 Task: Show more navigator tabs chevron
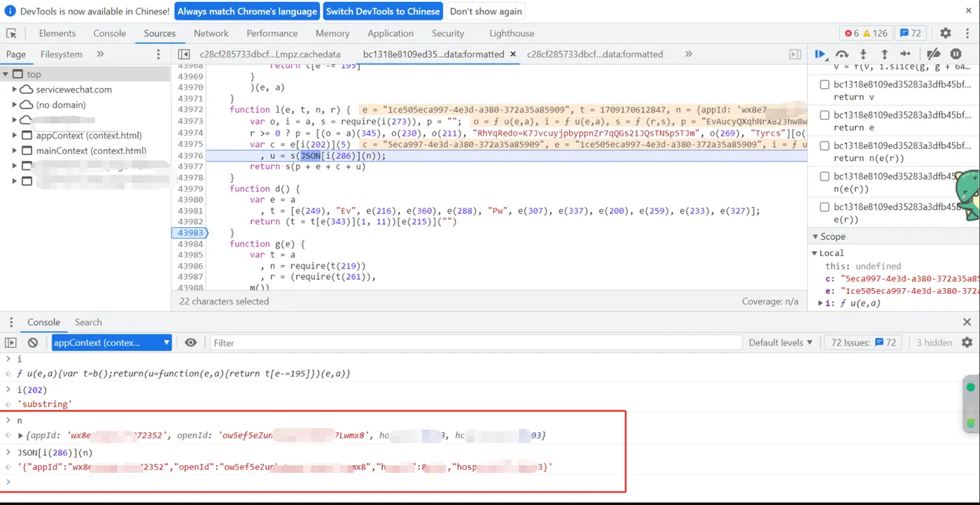pos(100,54)
